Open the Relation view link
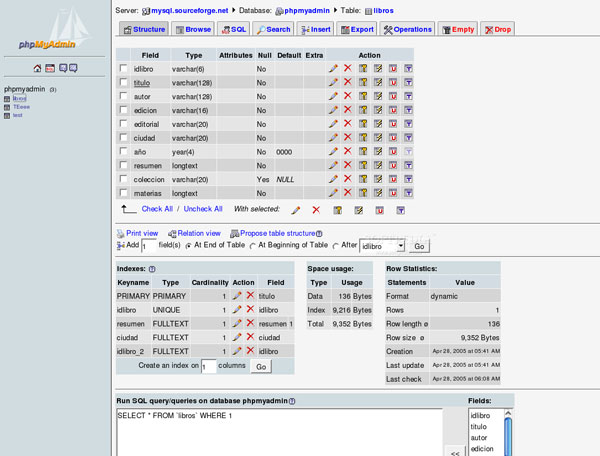Image resolution: width=600 pixels, height=456 pixels. coord(198,232)
